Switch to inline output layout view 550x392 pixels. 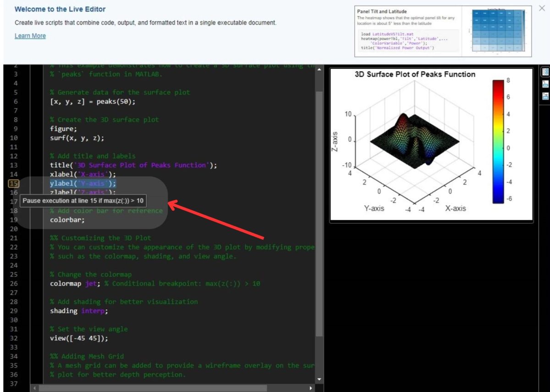545,84
